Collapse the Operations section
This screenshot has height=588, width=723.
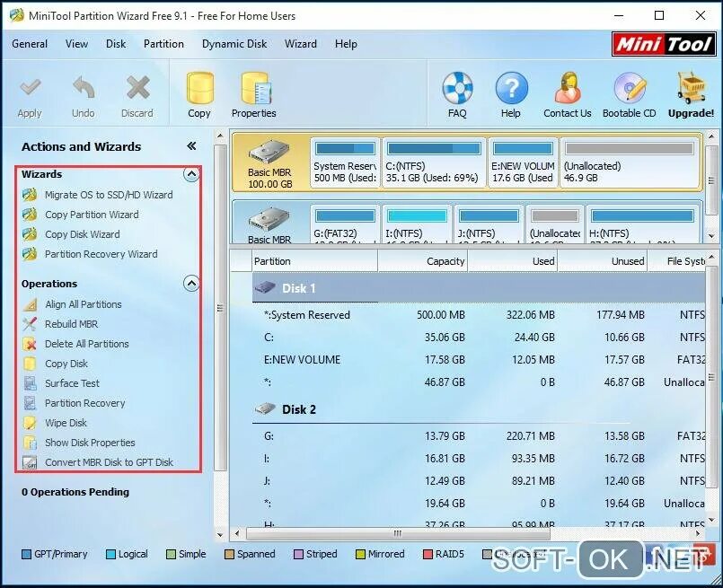pyautogui.click(x=191, y=283)
